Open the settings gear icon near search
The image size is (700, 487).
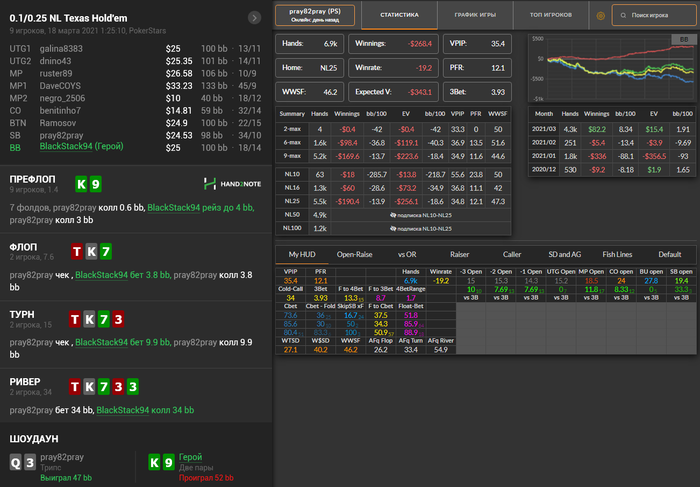pyautogui.click(x=600, y=16)
